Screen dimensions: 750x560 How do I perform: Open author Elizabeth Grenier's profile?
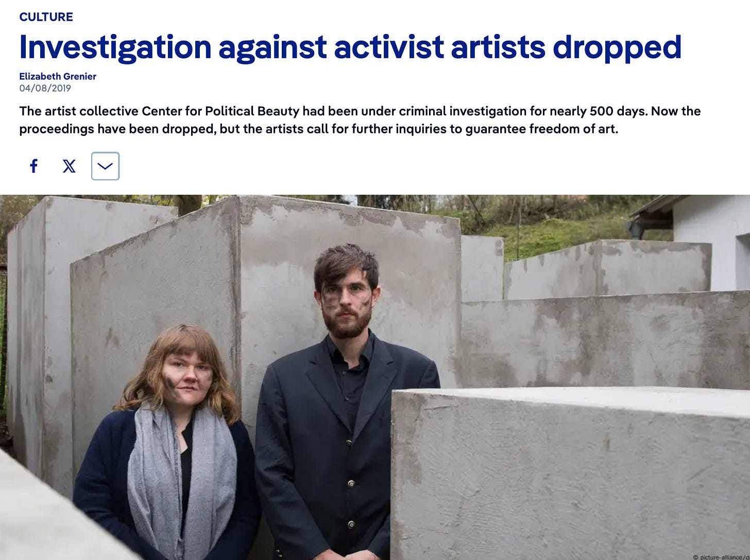pyautogui.click(x=58, y=76)
